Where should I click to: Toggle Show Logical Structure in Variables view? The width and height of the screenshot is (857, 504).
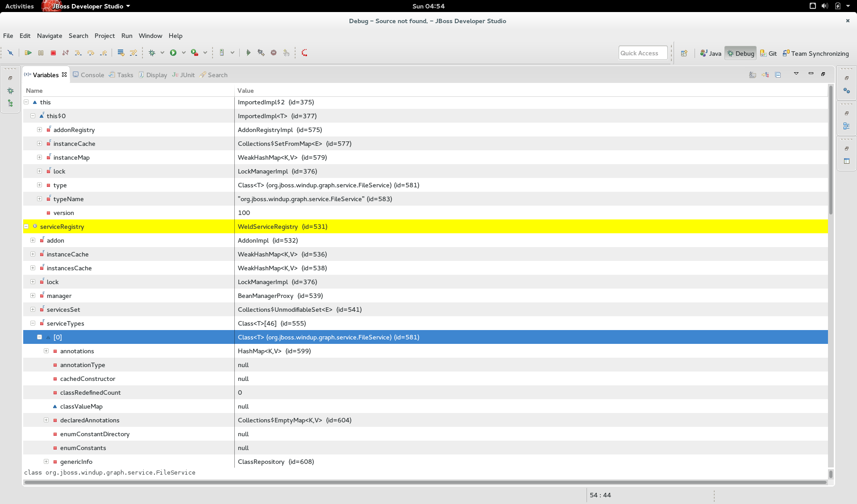[765, 75]
